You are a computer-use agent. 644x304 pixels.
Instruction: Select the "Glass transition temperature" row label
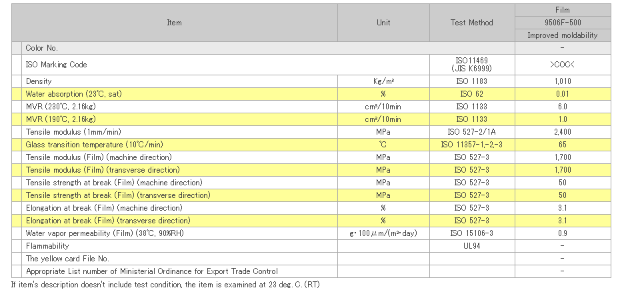point(94,145)
